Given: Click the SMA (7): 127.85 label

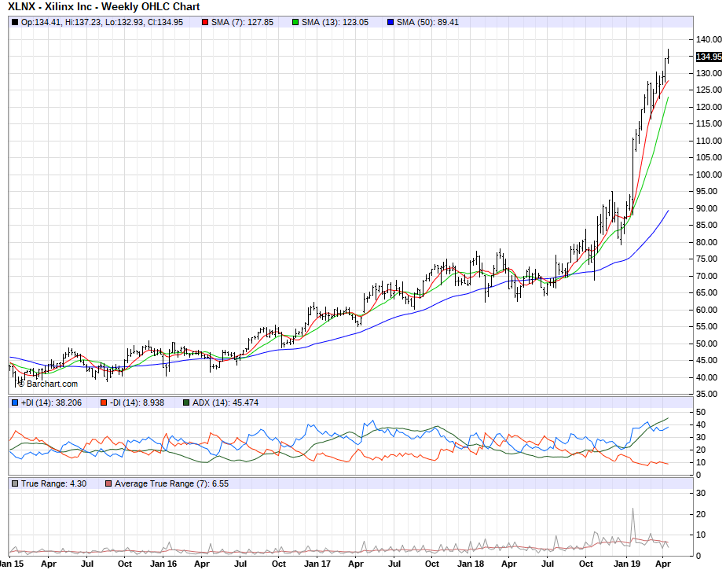Looking at the screenshot, I should (x=242, y=22).
